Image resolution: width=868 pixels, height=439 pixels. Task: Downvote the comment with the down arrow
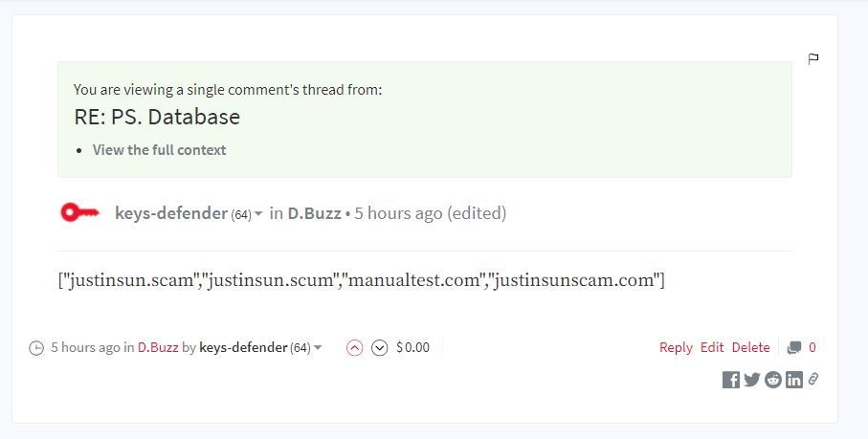pyautogui.click(x=379, y=348)
